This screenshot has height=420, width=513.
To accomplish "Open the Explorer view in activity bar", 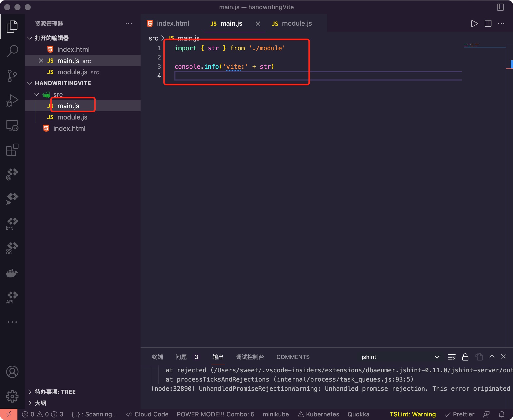I will (x=12, y=27).
